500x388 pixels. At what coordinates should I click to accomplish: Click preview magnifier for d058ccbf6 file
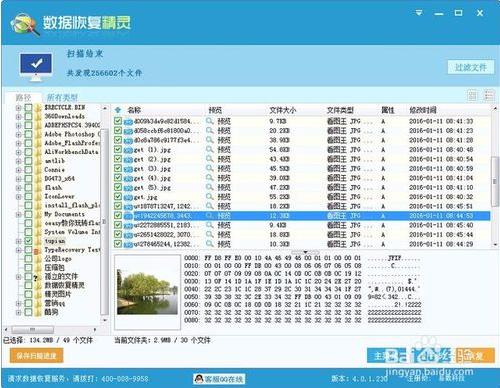coord(210,130)
